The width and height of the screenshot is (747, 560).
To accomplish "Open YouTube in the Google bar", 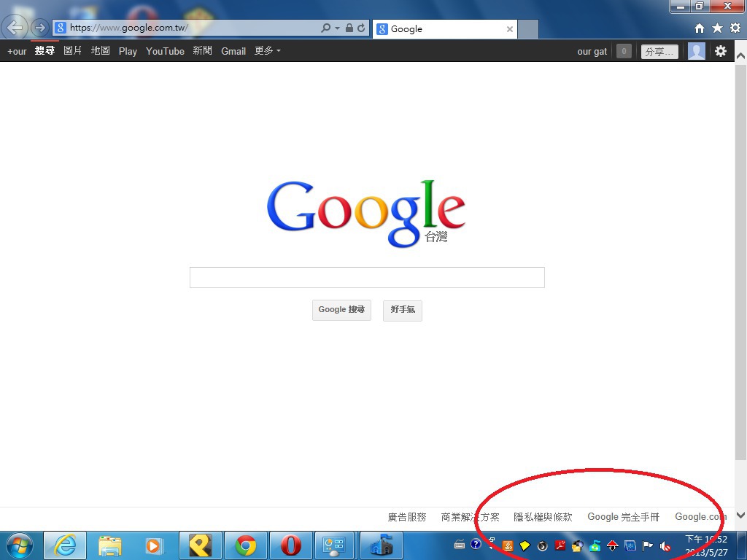I will pyautogui.click(x=165, y=51).
